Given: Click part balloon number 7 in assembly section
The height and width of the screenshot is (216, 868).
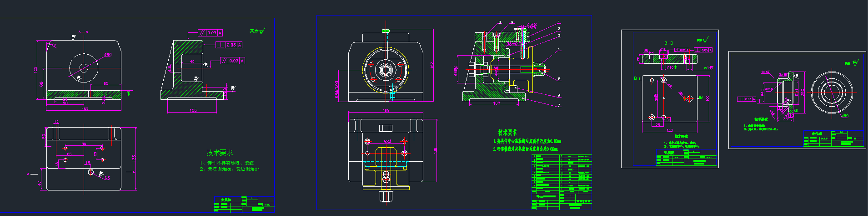Looking at the screenshot, I should tap(559, 105).
